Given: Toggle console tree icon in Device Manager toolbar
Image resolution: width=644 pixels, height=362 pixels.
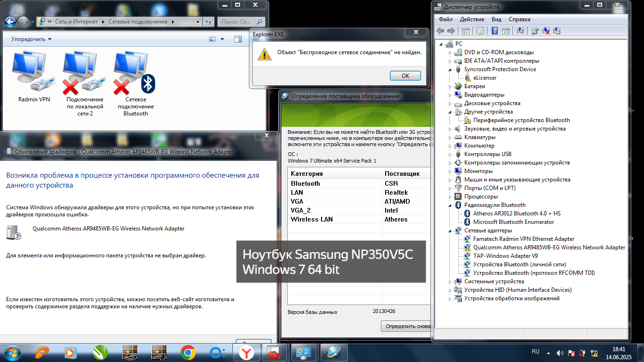Looking at the screenshot, I should coord(465,31).
